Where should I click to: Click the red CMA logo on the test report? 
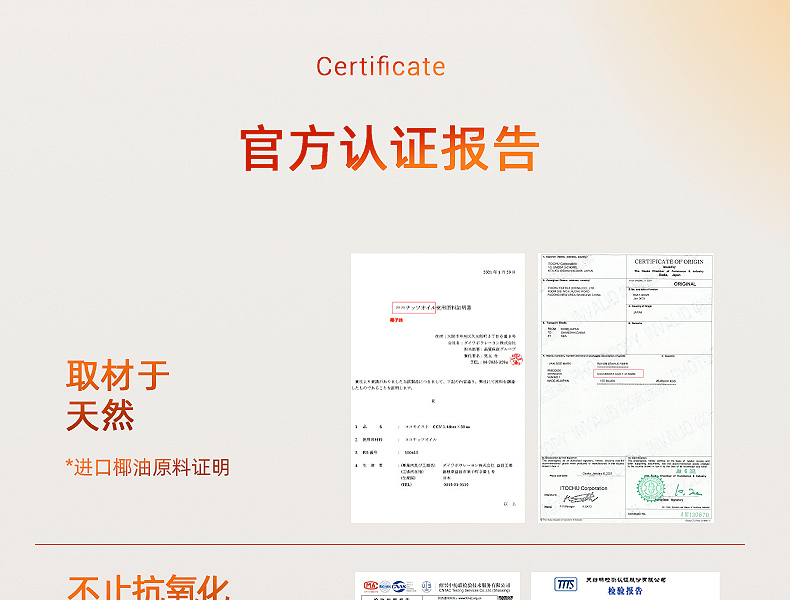pyautogui.click(x=371, y=586)
